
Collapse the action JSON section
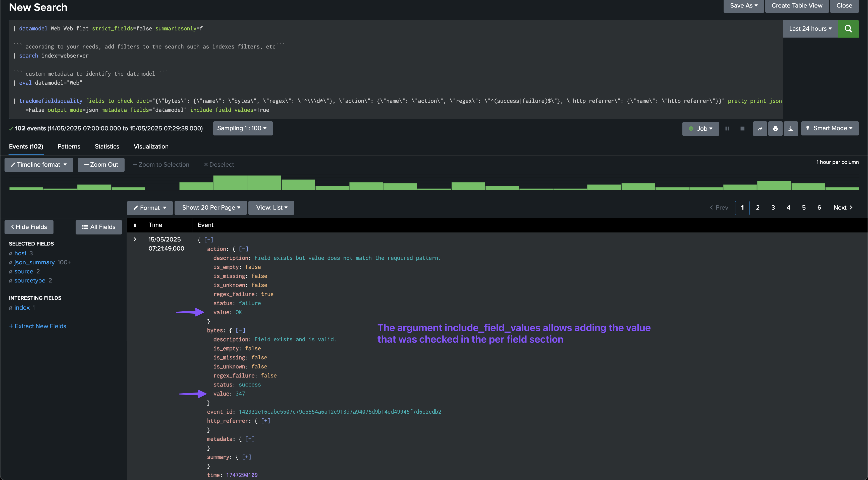243,249
